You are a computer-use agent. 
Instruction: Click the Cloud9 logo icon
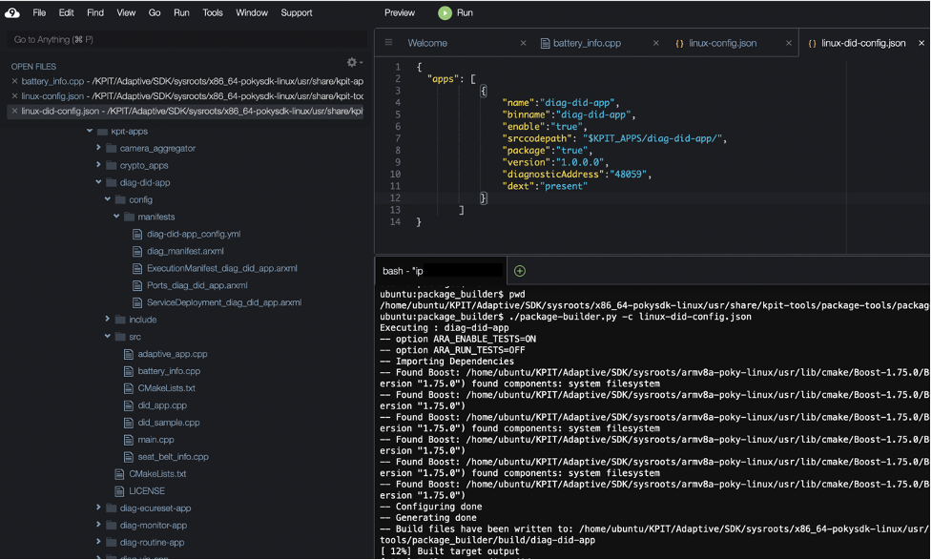click(11, 12)
